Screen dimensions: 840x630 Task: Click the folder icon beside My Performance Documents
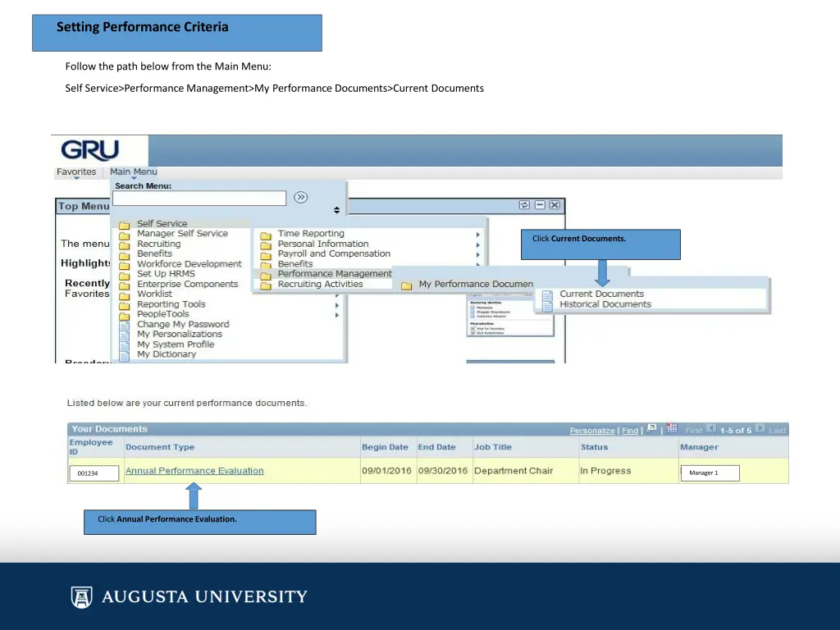(x=407, y=285)
